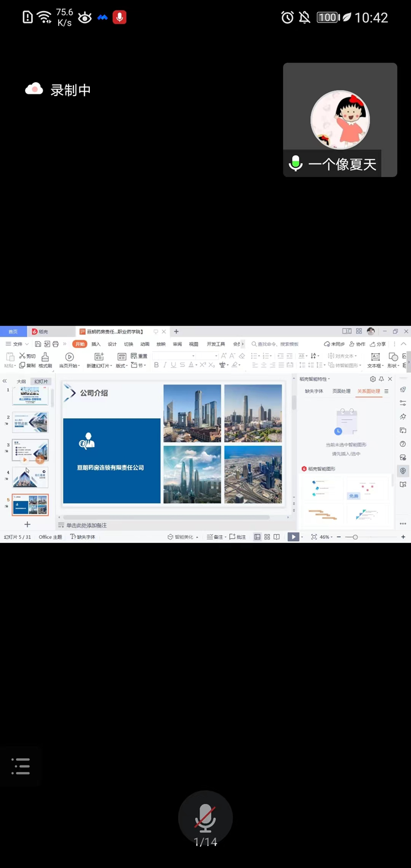Click the 格式刷 format painter
411x868 pixels.
coord(45,360)
